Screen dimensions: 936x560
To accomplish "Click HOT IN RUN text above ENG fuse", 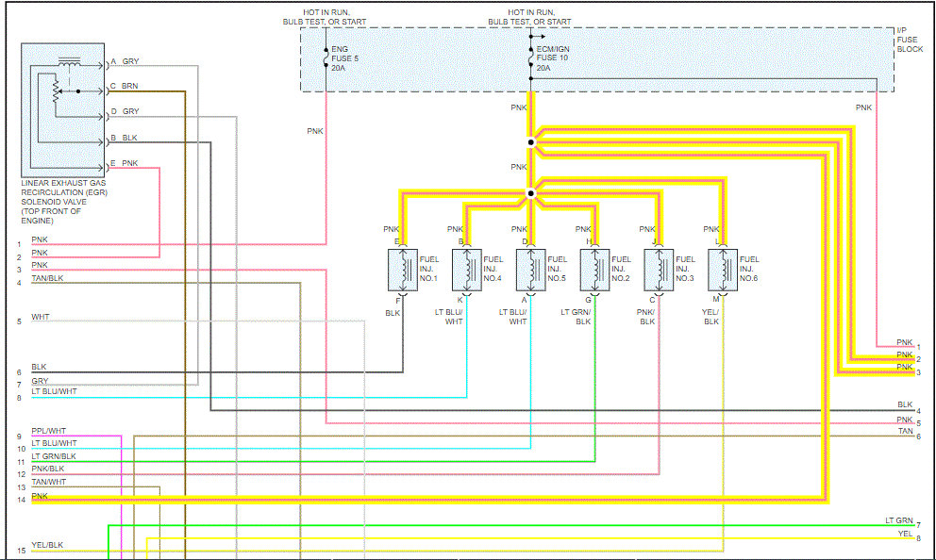I will (x=325, y=17).
